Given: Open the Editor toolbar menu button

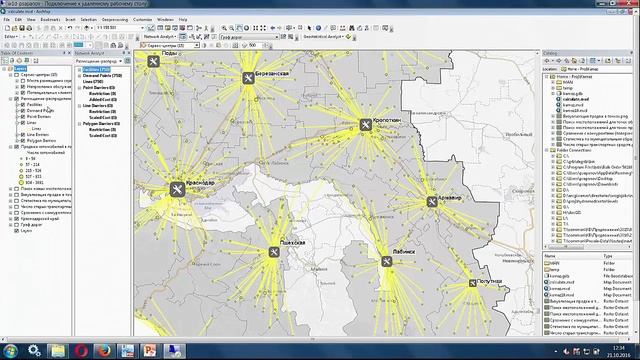Looking at the screenshot, I should coord(11,37).
